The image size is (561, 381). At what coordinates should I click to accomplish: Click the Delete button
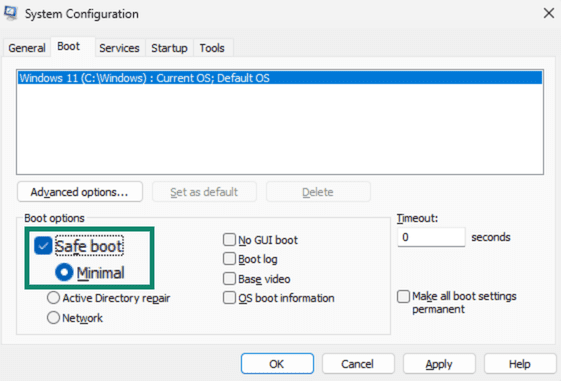click(x=318, y=192)
